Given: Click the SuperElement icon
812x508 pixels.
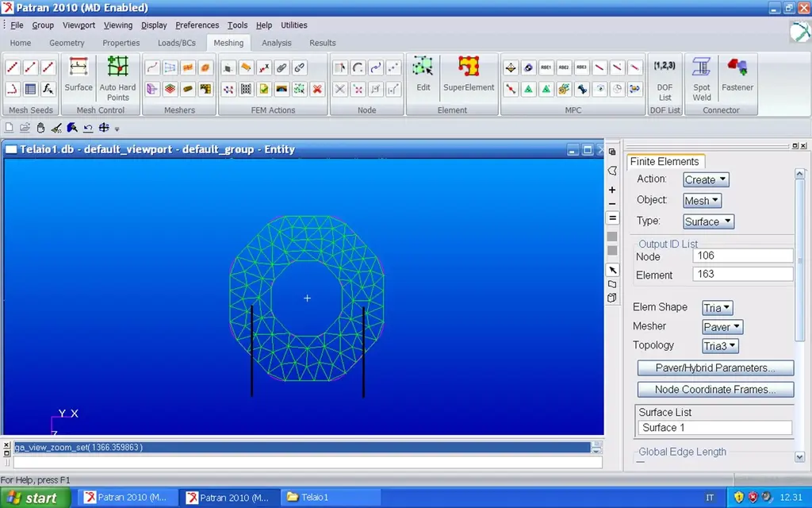Looking at the screenshot, I should [469, 74].
